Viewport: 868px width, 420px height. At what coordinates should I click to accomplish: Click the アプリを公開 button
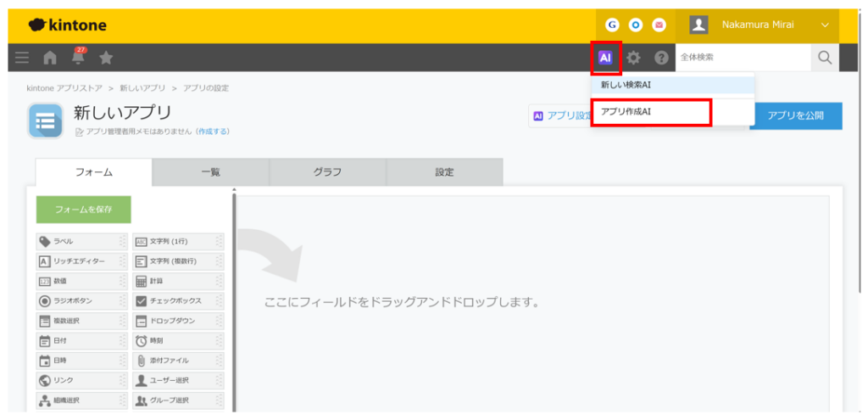(x=795, y=115)
